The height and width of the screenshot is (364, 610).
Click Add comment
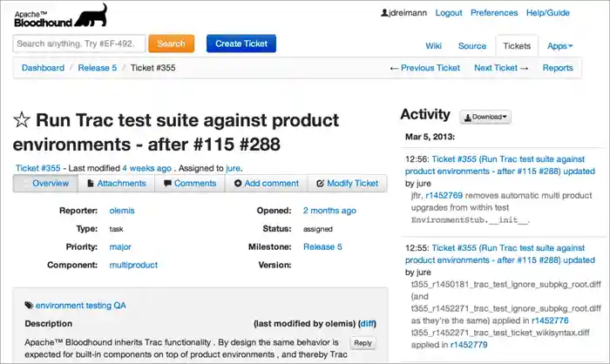[267, 183]
